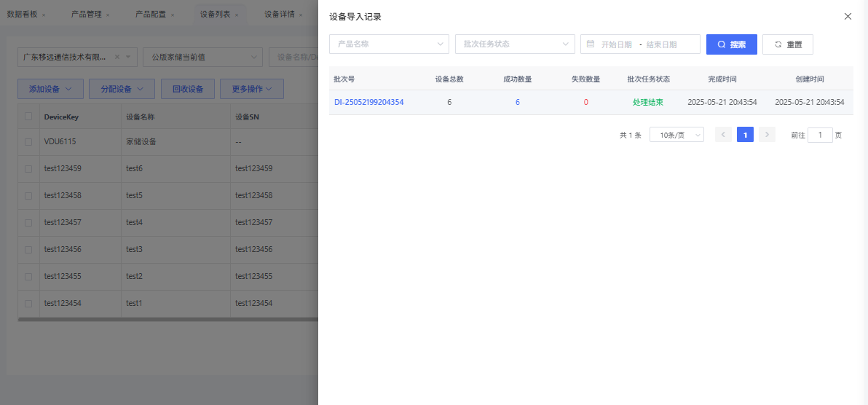Toggle select-all checkbox in device table header
Image resolution: width=868 pixels, height=405 pixels.
click(28, 117)
